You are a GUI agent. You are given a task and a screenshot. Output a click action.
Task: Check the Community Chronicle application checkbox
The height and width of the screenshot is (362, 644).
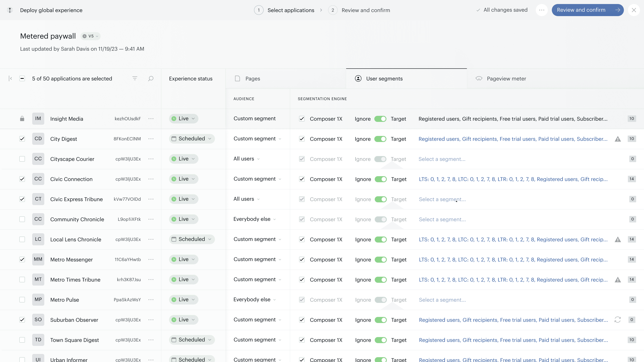22,219
